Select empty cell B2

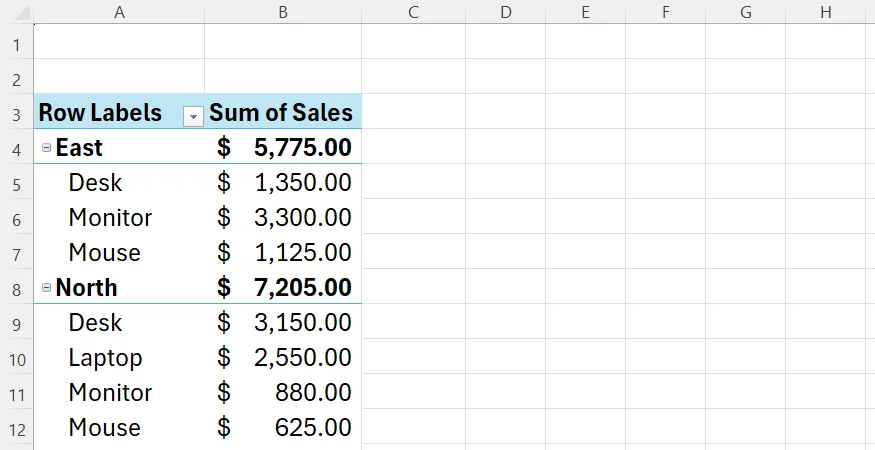(x=283, y=76)
